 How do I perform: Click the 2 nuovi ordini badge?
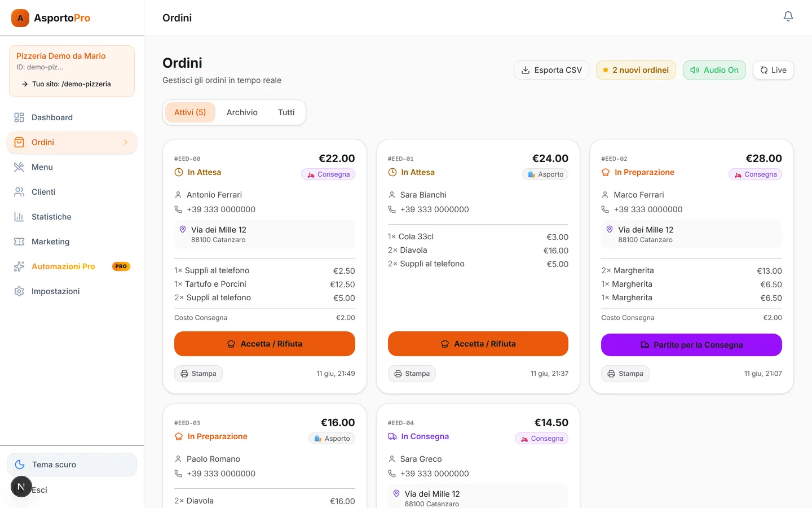[x=636, y=70]
